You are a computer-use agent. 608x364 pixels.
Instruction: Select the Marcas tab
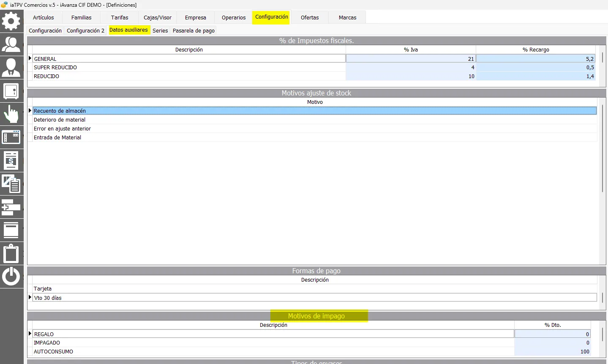348,18
